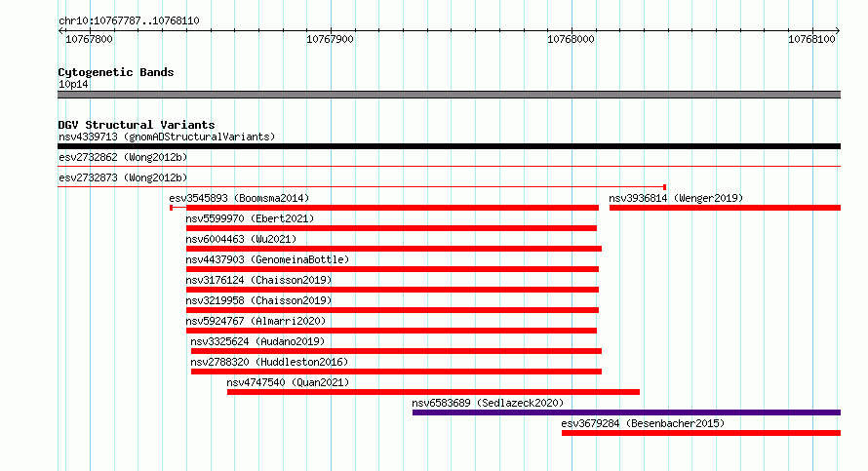The image size is (868, 471).
Task: Open the nsv3219958 (Chaisson2019) label
Action: pos(258,300)
